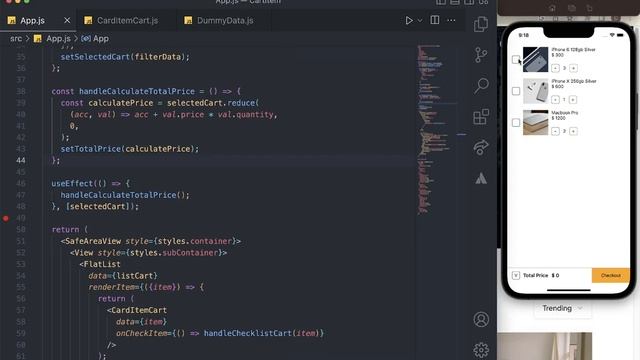Toggle the select-all checkbox beside Total Price

click(x=516, y=276)
